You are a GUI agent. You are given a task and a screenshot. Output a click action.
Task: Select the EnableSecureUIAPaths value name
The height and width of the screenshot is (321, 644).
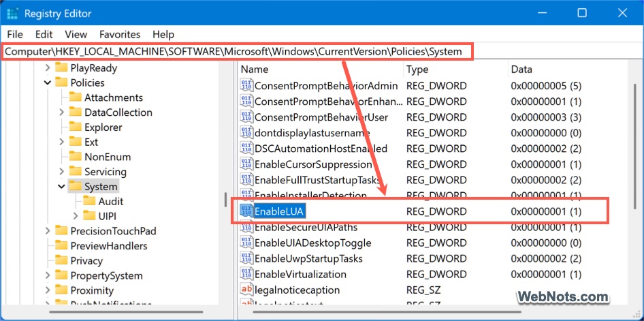tap(306, 227)
